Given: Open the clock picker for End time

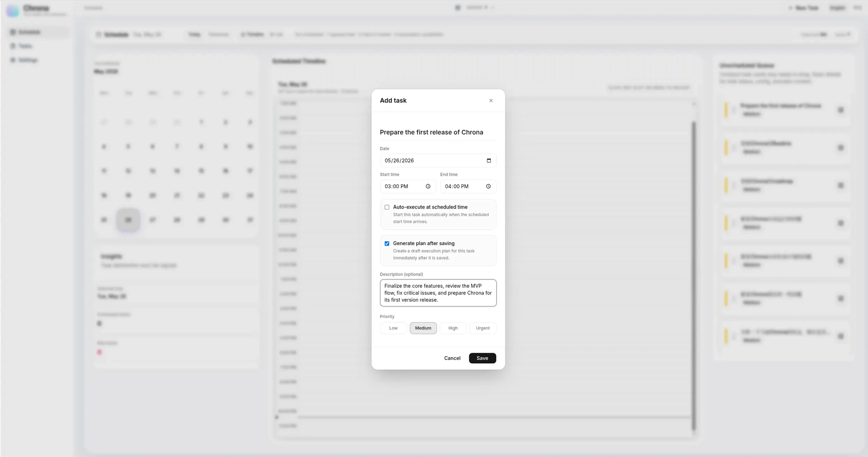Looking at the screenshot, I should pos(488,186).
